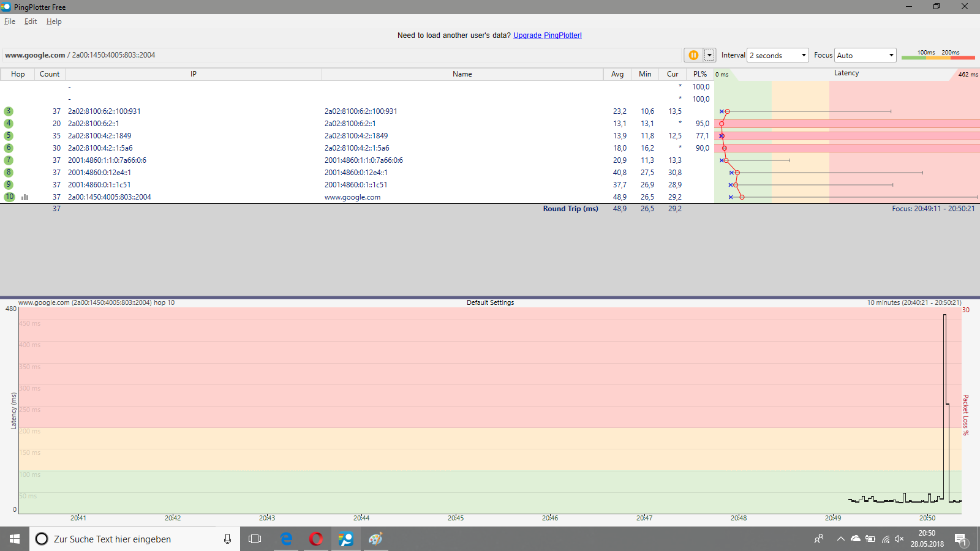Click the 462 ms latency scale maximum label

coord(968,75)
